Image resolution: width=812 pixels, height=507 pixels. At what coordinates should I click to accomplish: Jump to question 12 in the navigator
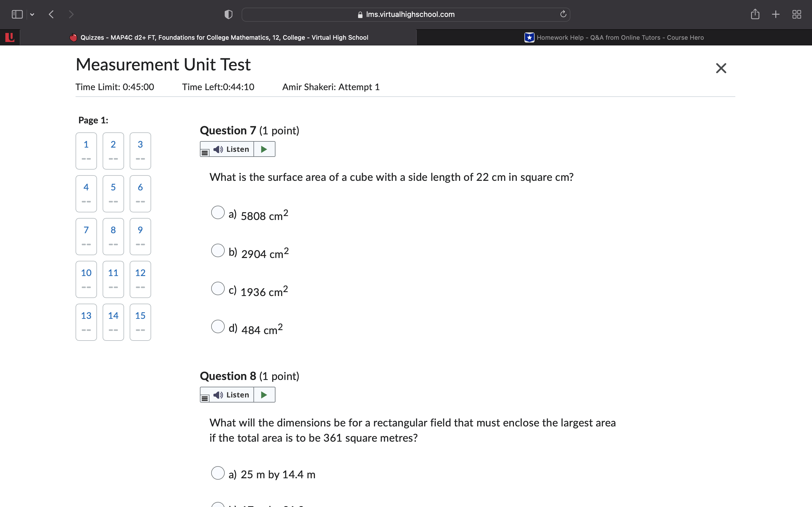point(140,279)
